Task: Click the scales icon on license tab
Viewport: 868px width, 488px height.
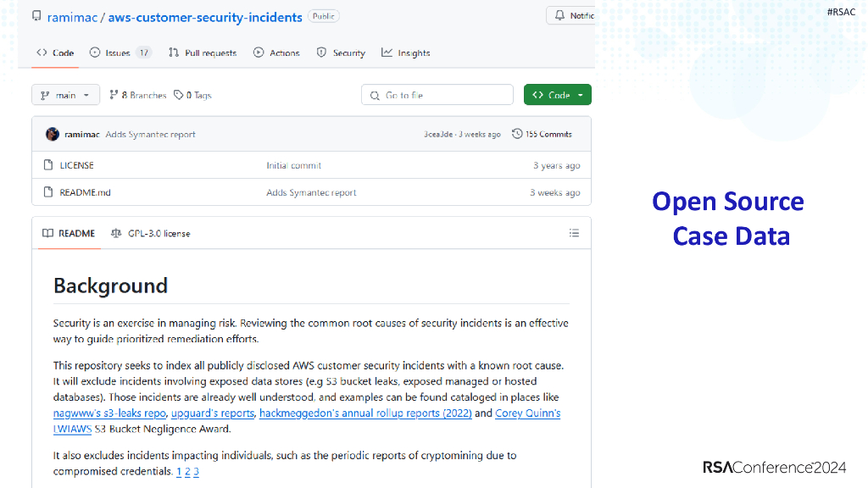Action: point(115,233)
